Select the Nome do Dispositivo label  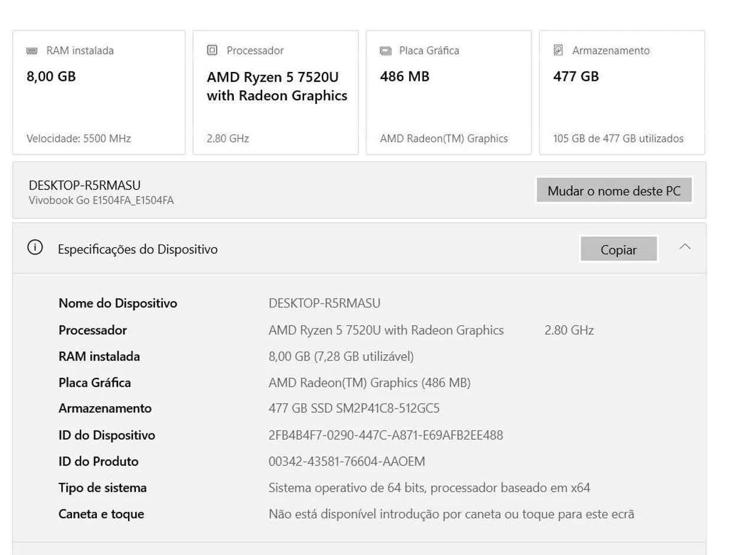pos(118,303)
